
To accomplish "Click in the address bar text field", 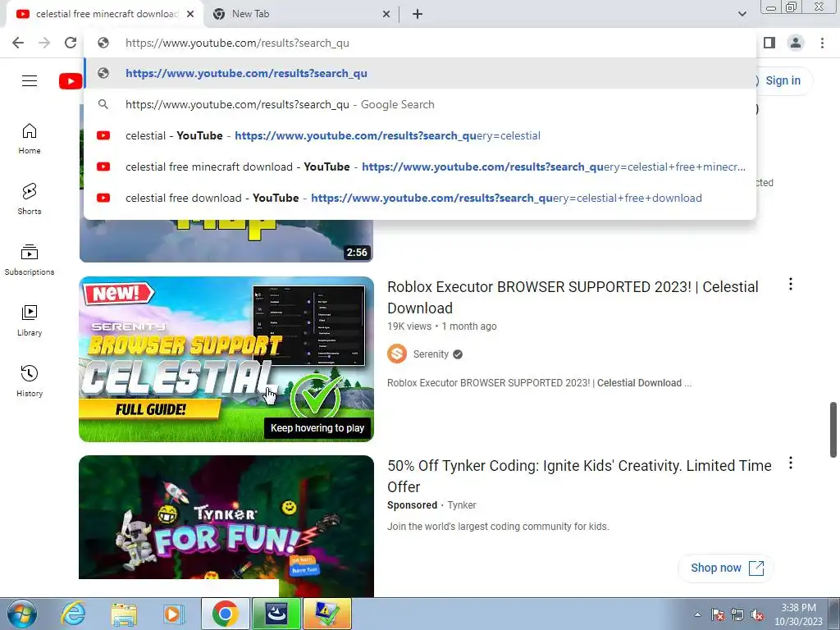I will tap(420, 43).
